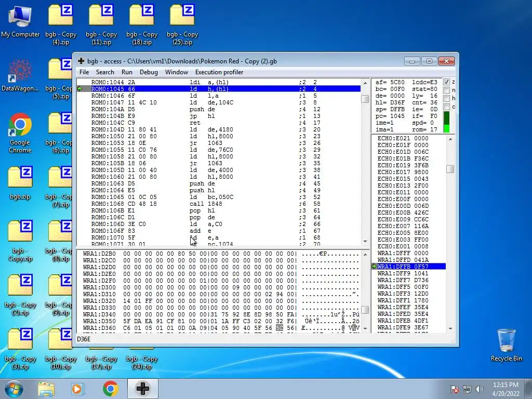Open the Recycle Bin

pos(506,345)
